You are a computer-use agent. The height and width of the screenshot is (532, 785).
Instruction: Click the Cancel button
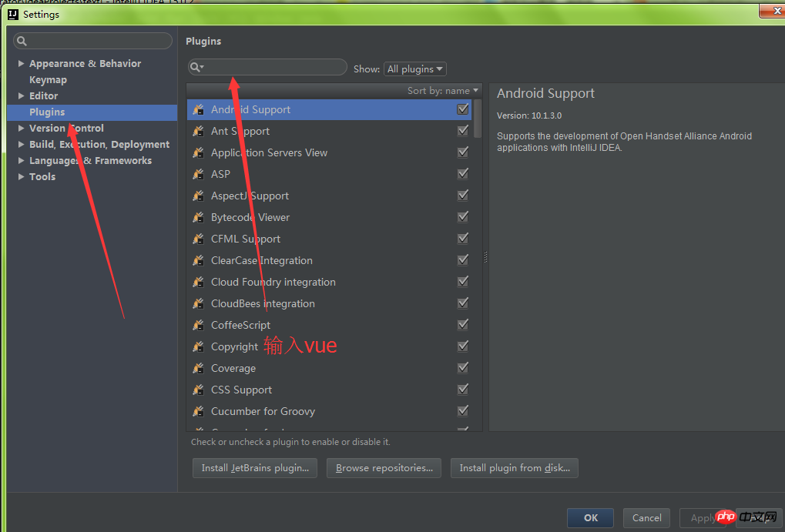coord(646,518)
